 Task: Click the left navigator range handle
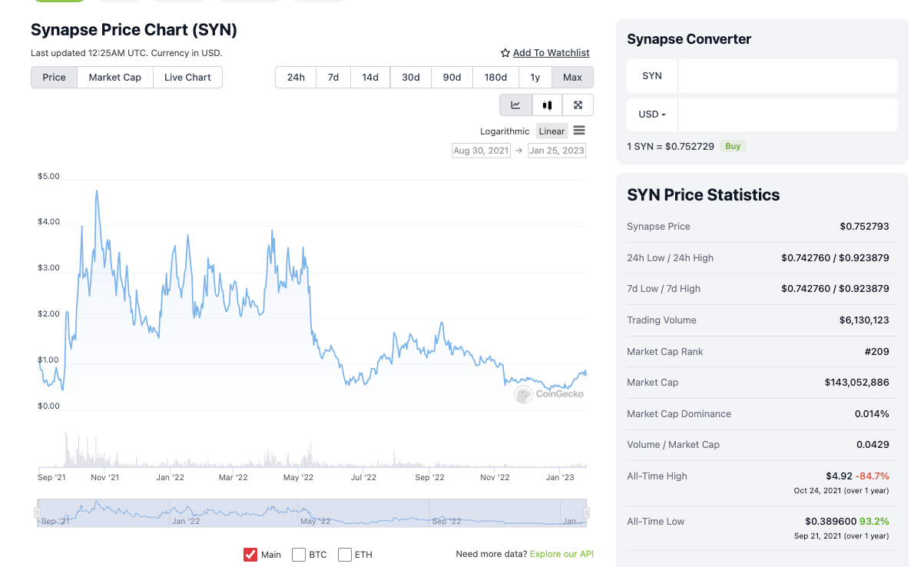[x=37, y=512]
